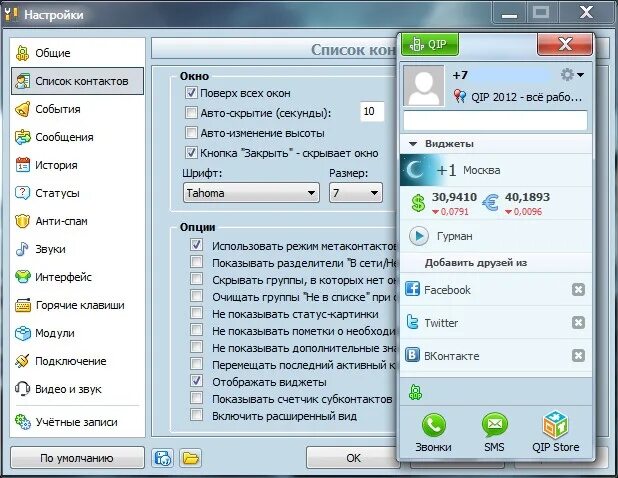Open Анти-спам shield icon section
The image size is (618, 478).
22,221
